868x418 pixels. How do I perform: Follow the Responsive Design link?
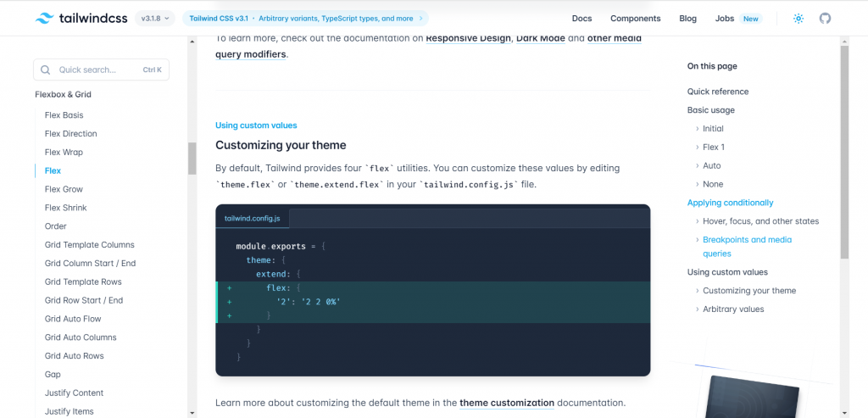click(x=469, y=38)
